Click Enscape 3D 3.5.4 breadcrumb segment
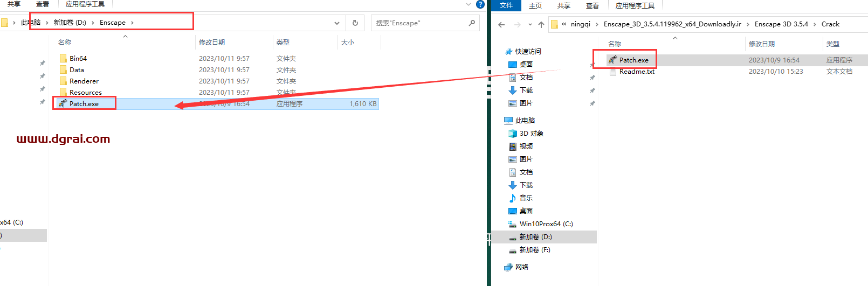 point(781,24)
